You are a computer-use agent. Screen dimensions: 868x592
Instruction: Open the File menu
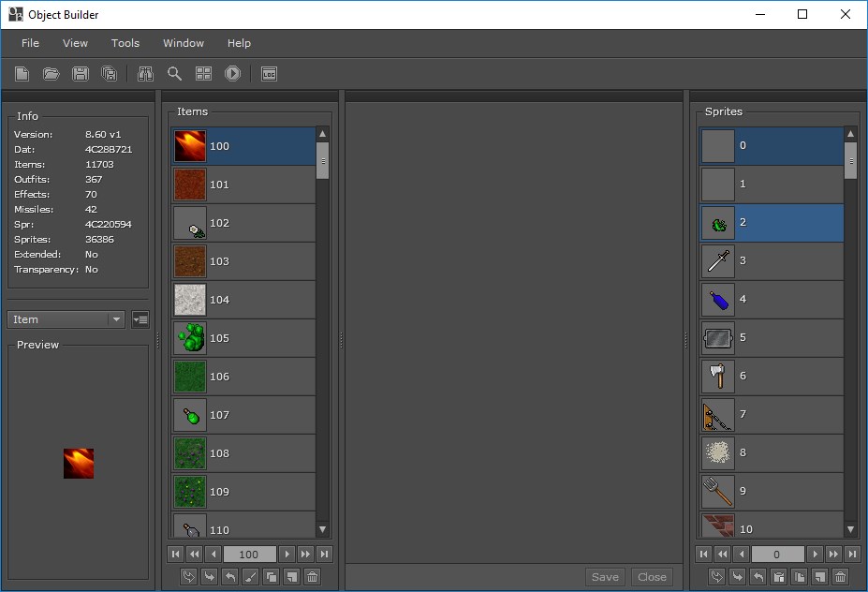[30, 43]
